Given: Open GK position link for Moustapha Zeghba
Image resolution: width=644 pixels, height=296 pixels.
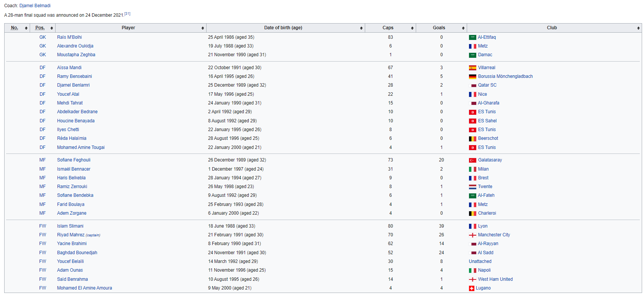Looking at the screenshot, I should (x=43, y=55).
